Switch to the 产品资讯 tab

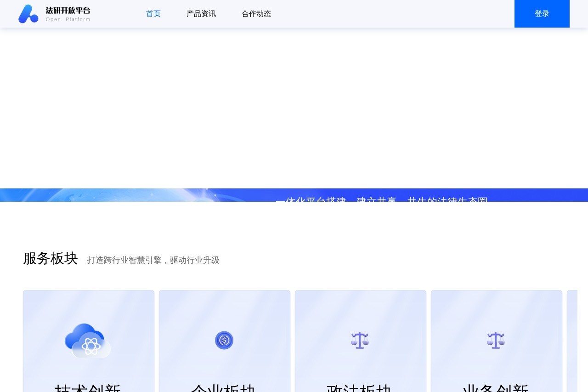tap(201, 14)
